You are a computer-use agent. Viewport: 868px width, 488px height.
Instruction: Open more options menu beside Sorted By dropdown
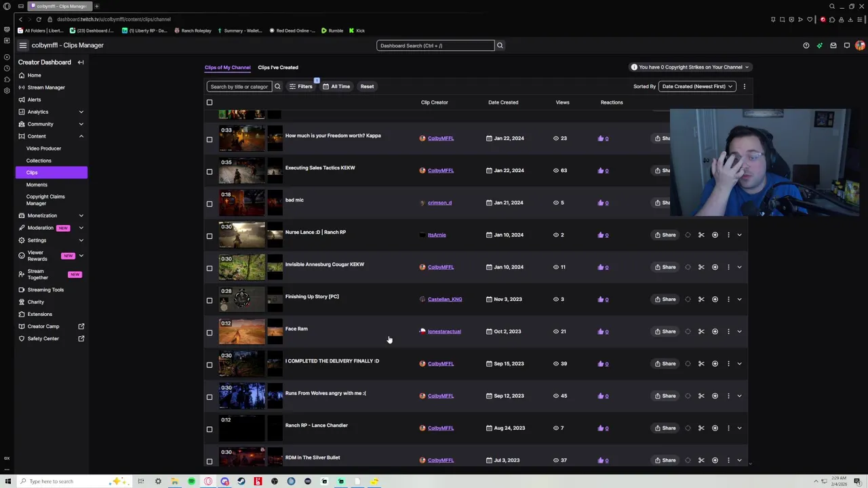pos(744,87)
